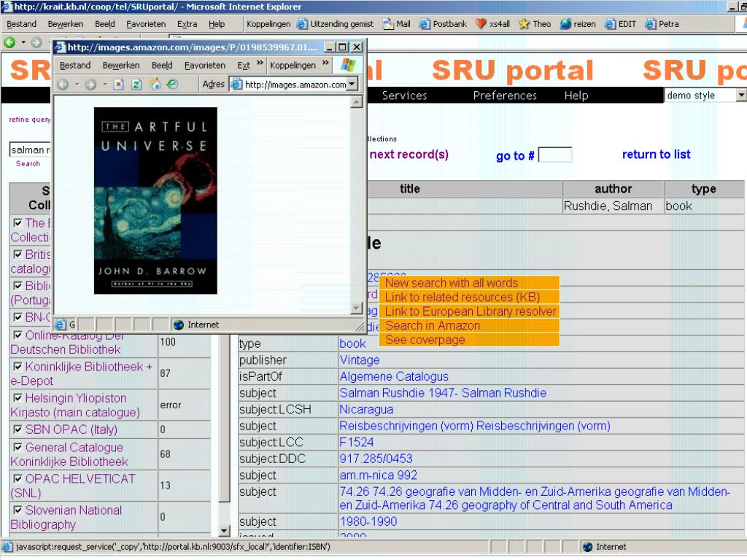This screenshot has height=560, width=747.
Task: Open the Mail link shortcut
Action: (396, 24)
